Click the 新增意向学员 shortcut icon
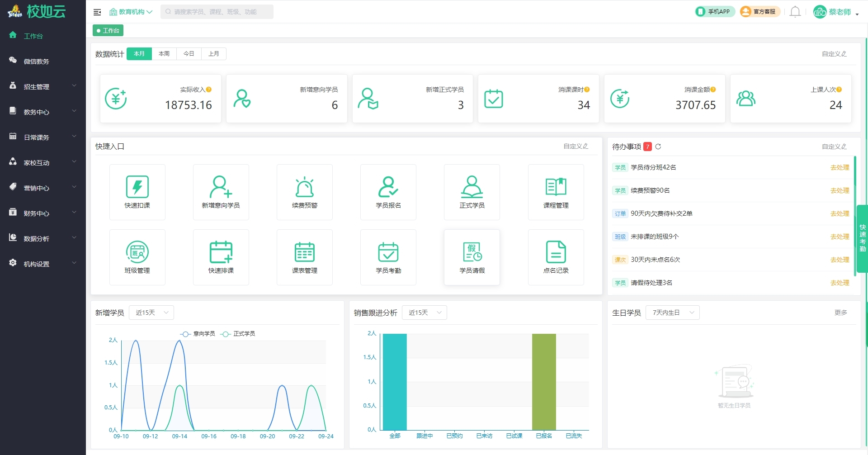868x455 pixels. pyautogui.click(x=221, y=187)
